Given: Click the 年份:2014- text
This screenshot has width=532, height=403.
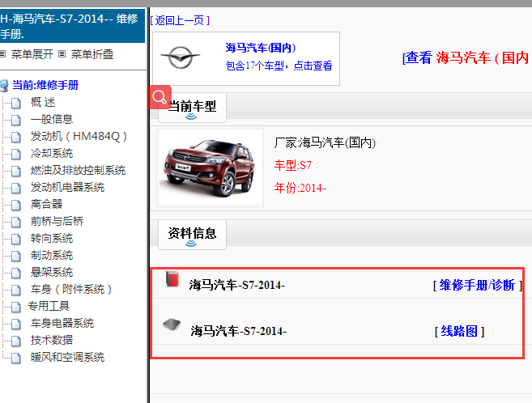Looking at the screenshot, I should coord(300,188).
